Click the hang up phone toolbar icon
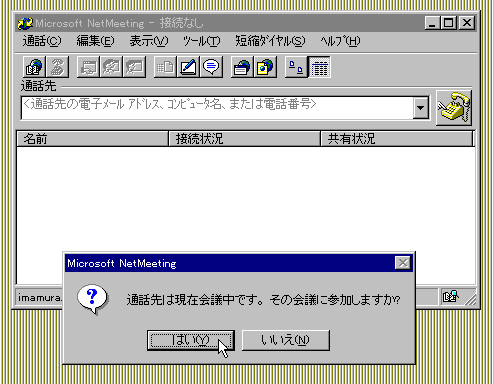 pos(58,67)
